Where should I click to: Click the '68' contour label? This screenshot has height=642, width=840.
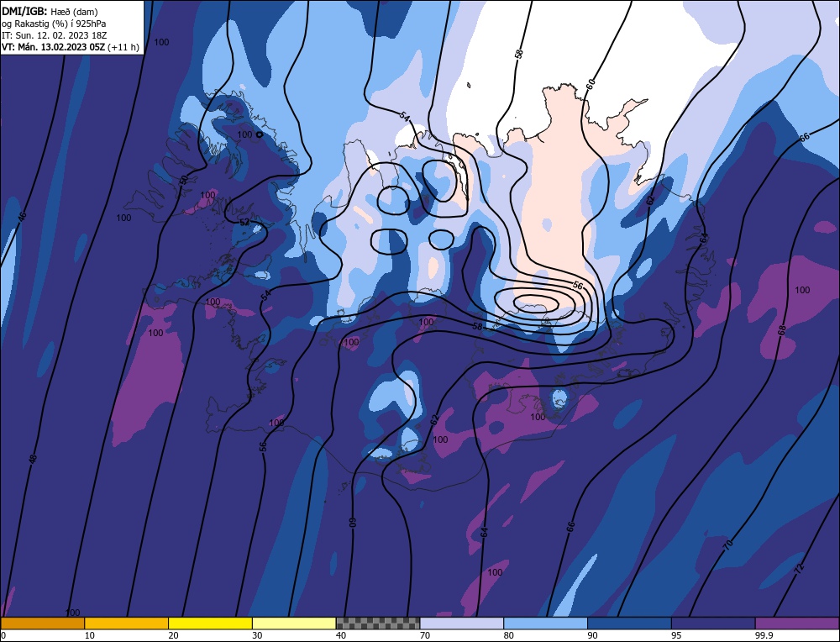(781, 330)
